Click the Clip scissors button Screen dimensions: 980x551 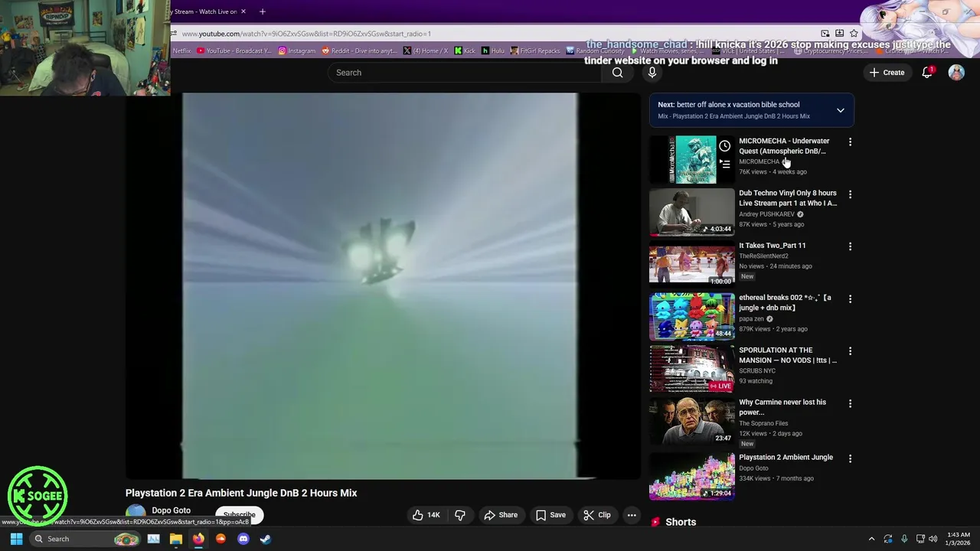pyautogui.click(x=597, y=515)
